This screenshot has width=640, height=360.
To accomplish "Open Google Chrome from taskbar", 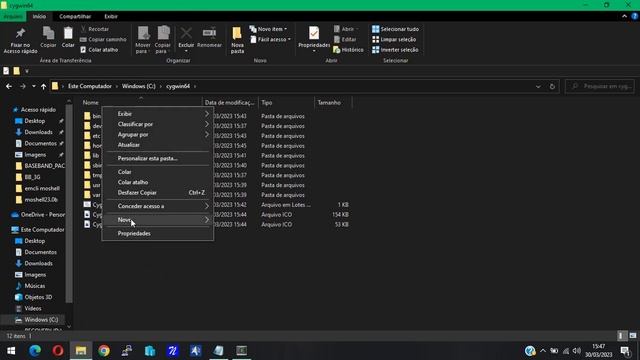I will [104, 351].
